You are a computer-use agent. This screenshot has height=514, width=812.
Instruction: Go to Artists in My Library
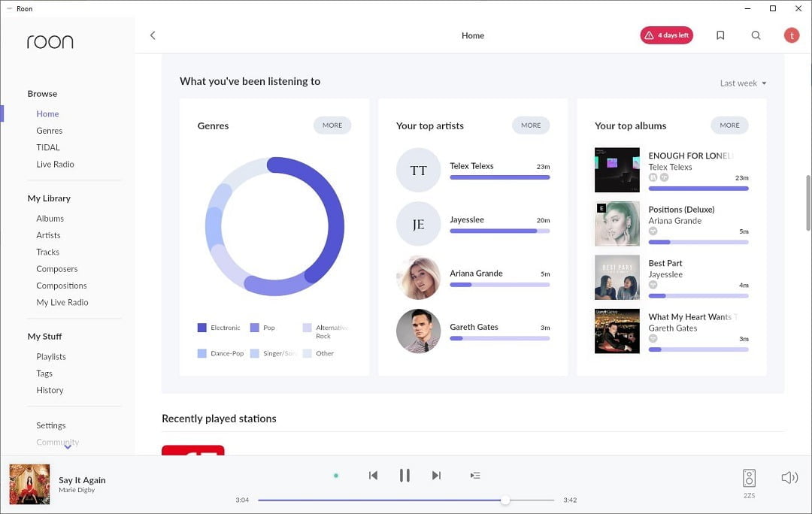tap(49, 235)
